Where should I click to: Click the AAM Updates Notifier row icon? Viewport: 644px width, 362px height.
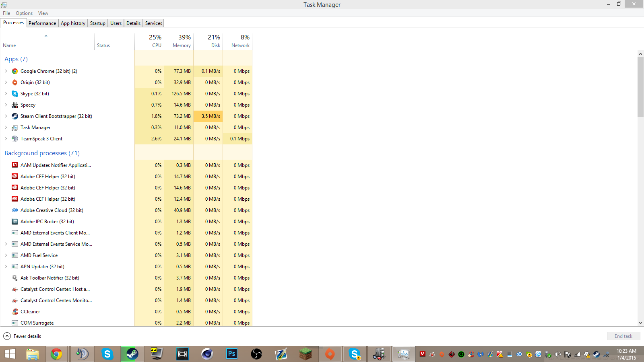click(15, 165)
